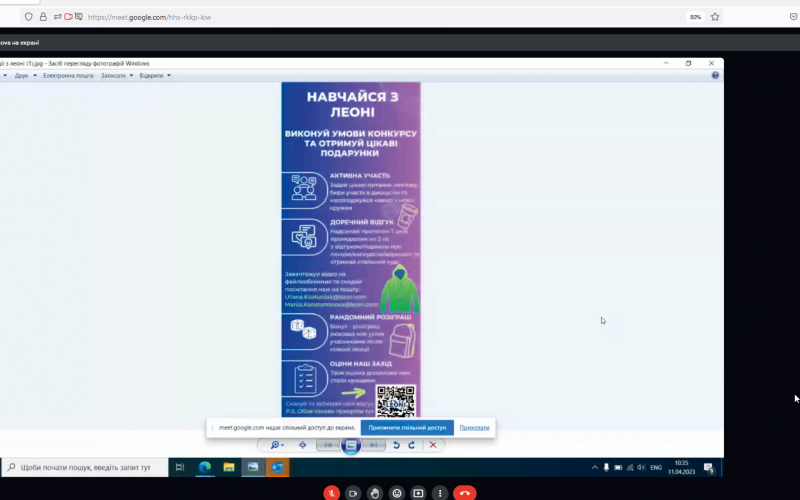Click the permissions icon in the address bar

(x=57, y=17)
